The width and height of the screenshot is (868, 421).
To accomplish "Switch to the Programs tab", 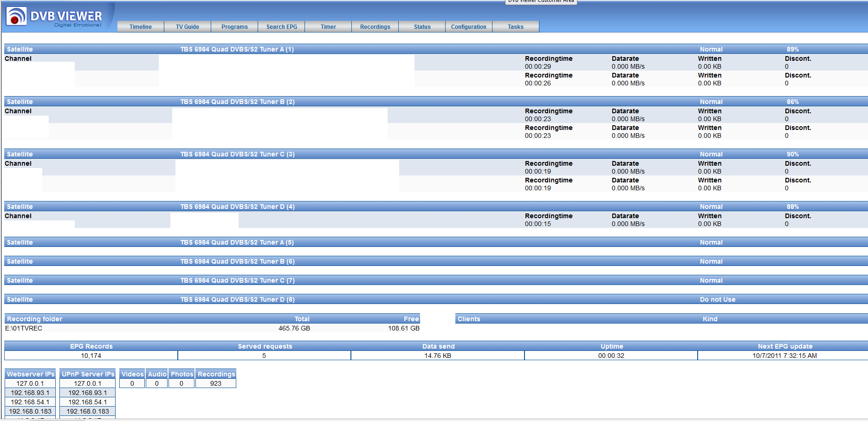I will [234, 26].
